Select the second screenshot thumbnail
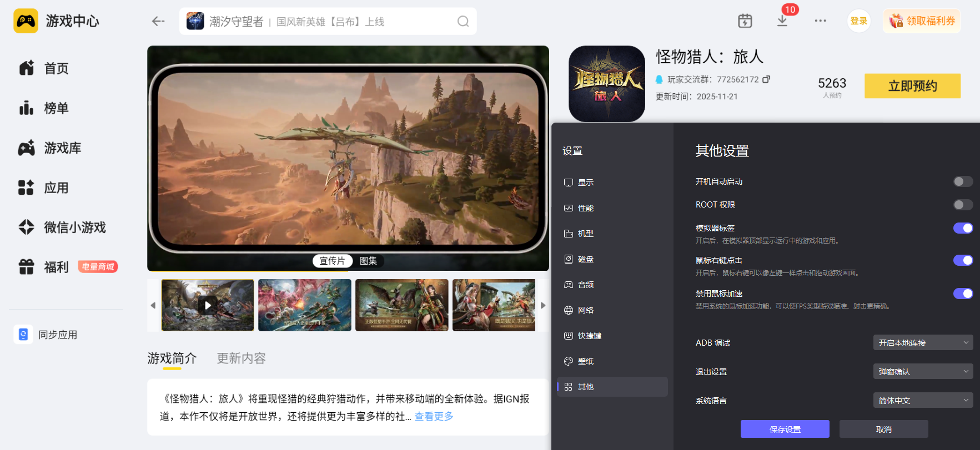Viewport: 980px width, 450px height. 305,305
